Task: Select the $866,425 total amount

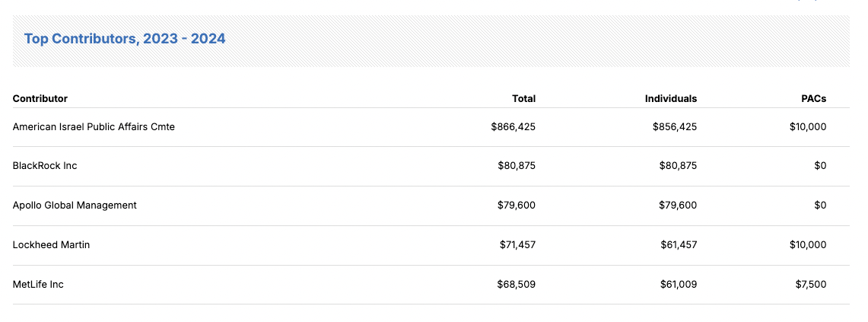Action: coord(513,127)
